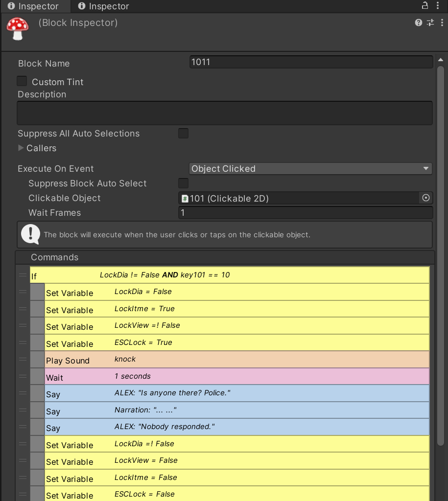Select Set Variable LockItme = True command
Viewport: 448px width, 501px height.
236,309
